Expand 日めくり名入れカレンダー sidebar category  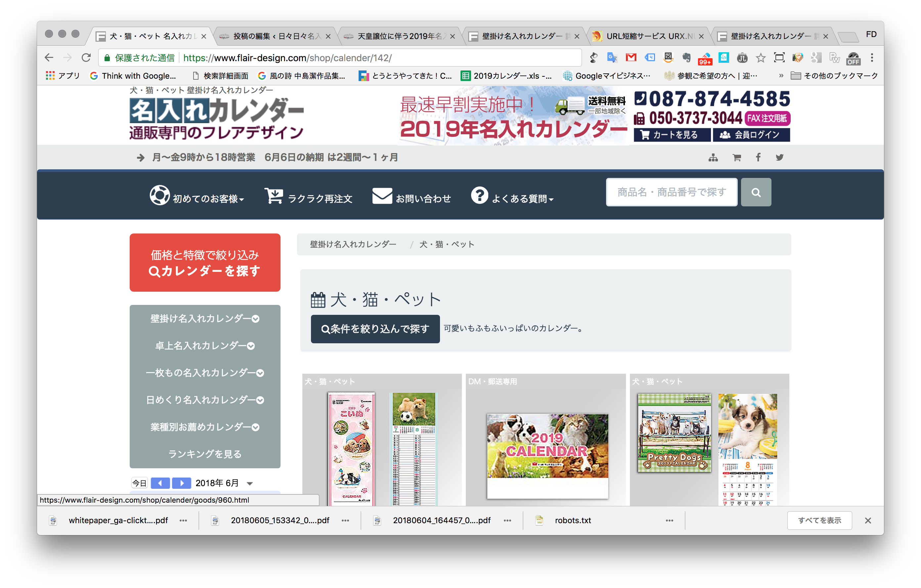(x=205, y=400)
